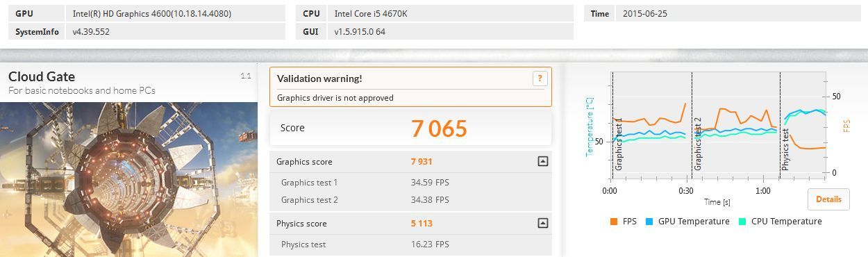This screenshot has width=868, height=257.
Task: Open the validation warning help question mark
Action: point(540,78)
